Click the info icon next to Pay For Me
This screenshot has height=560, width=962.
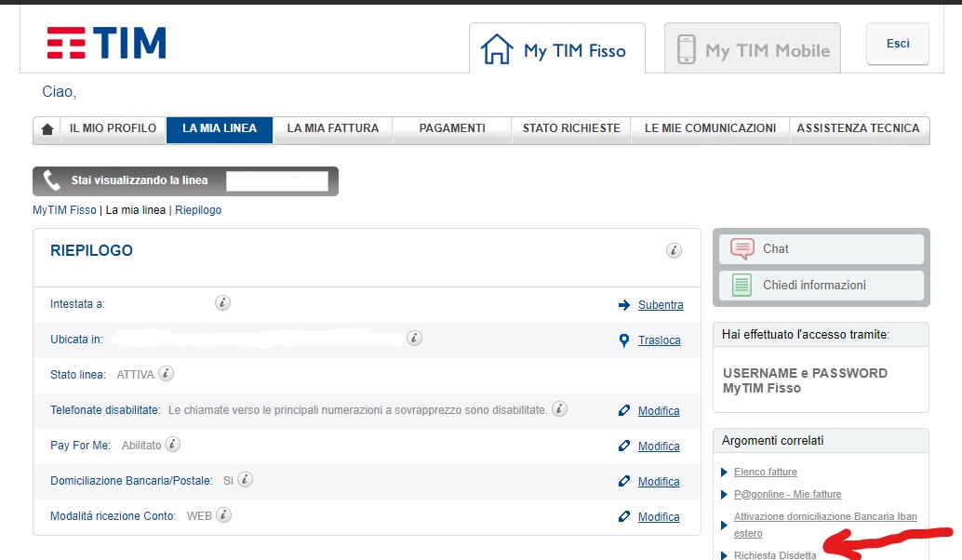pos(173,444)
